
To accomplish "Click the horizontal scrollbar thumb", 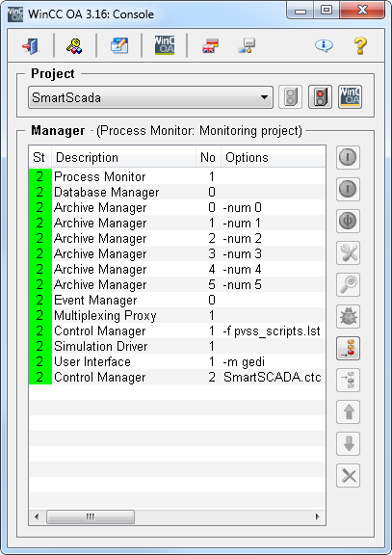I will coord(91,516).
